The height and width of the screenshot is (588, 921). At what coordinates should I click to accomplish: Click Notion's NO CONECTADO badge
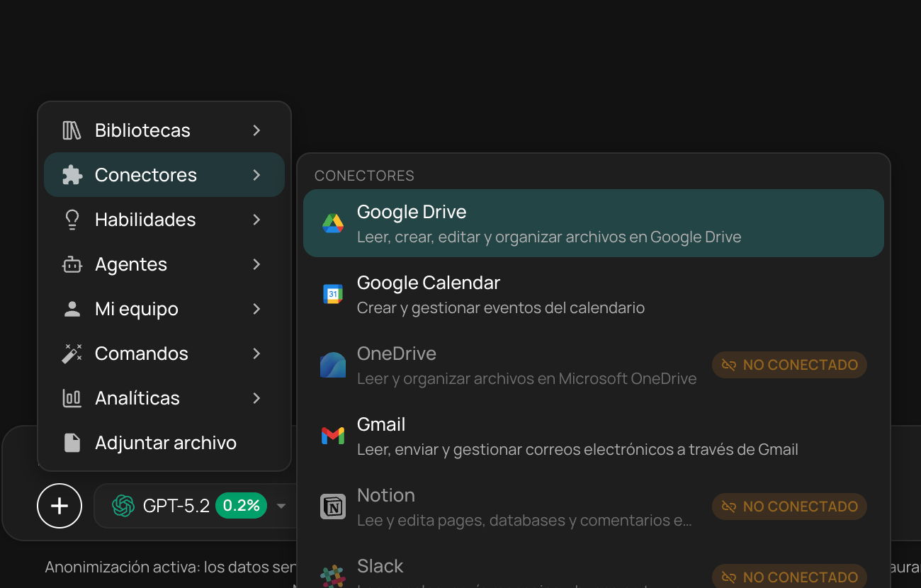[789, 507]
